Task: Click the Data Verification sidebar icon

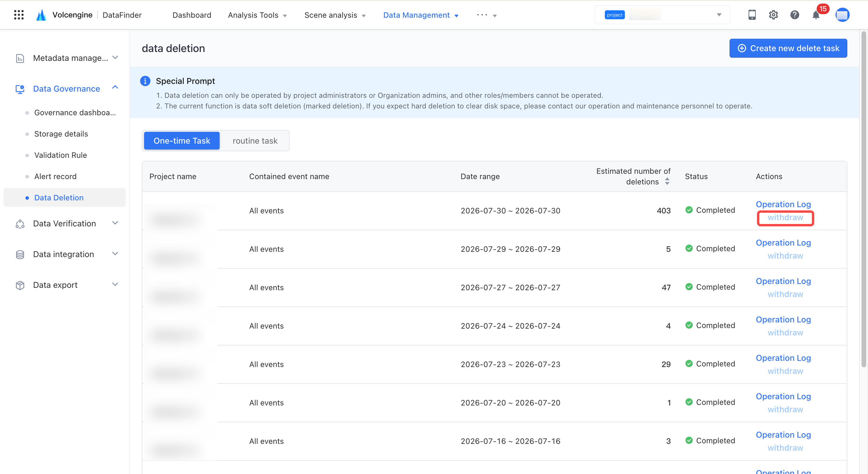Action: coord(20,223)
